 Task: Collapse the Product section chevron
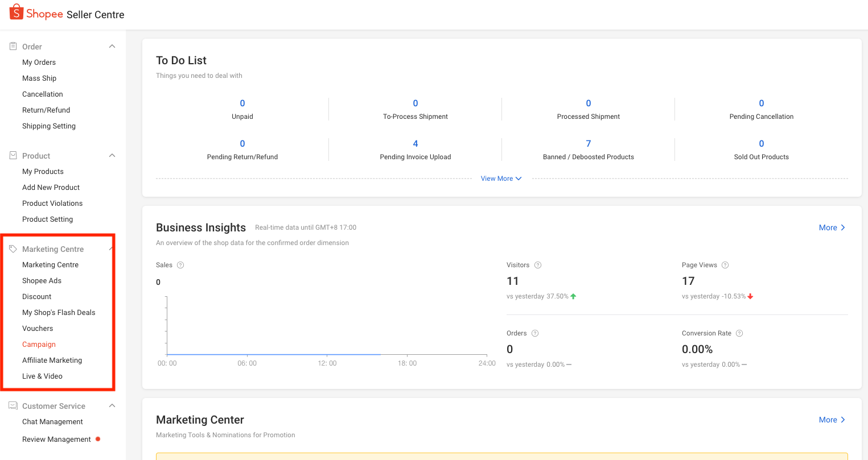(x=112, y=155)
